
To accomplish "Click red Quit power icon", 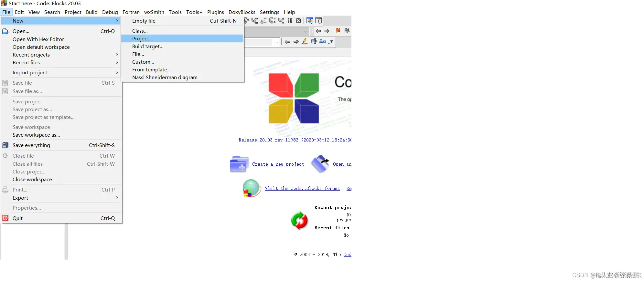I will coord(5,218).
